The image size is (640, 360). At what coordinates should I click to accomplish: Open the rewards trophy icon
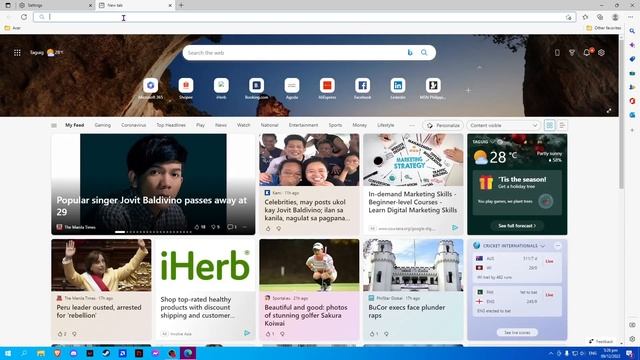click(x=572, y=53)
